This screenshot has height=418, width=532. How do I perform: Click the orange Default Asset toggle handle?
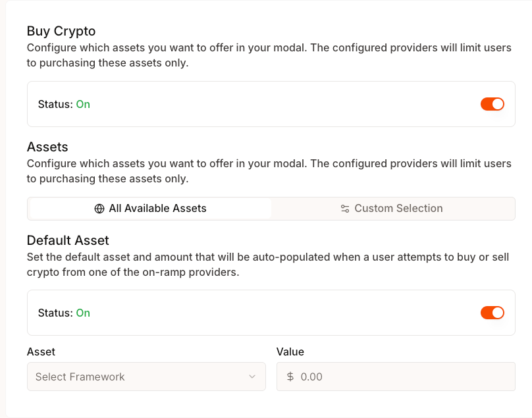pyautogui.click(x=497, y=313)
